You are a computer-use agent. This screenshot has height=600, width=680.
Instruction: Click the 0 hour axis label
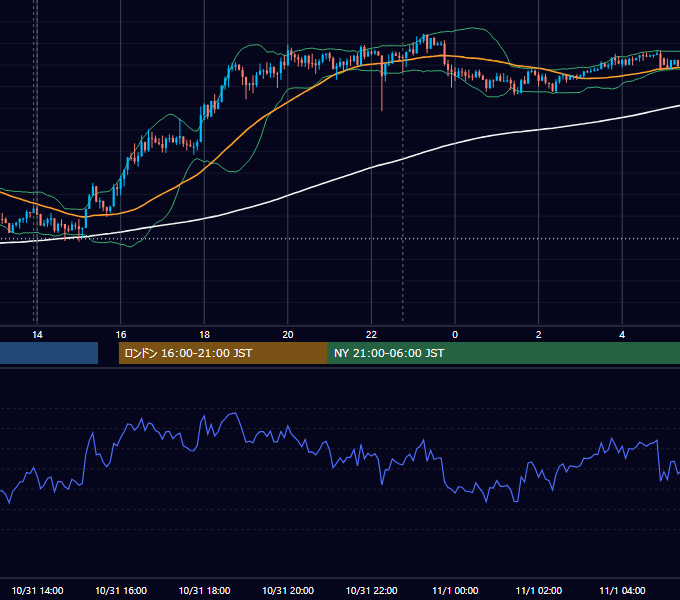[x=455, y=335]
